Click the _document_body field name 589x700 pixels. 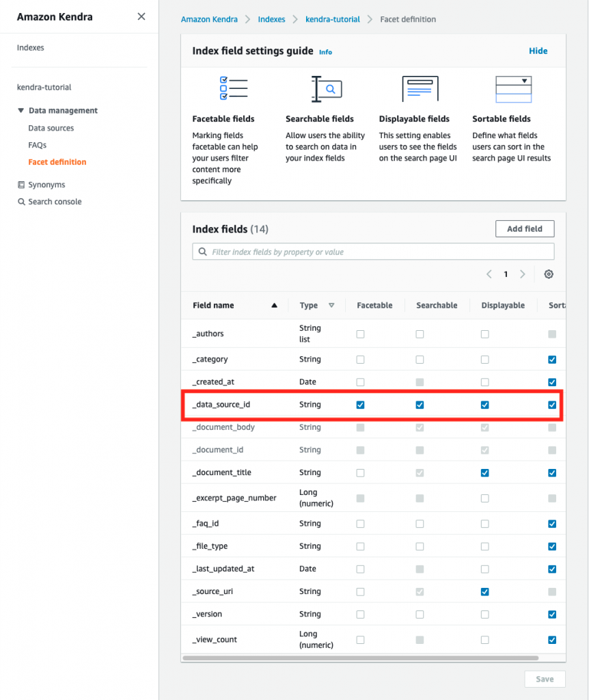223,427
